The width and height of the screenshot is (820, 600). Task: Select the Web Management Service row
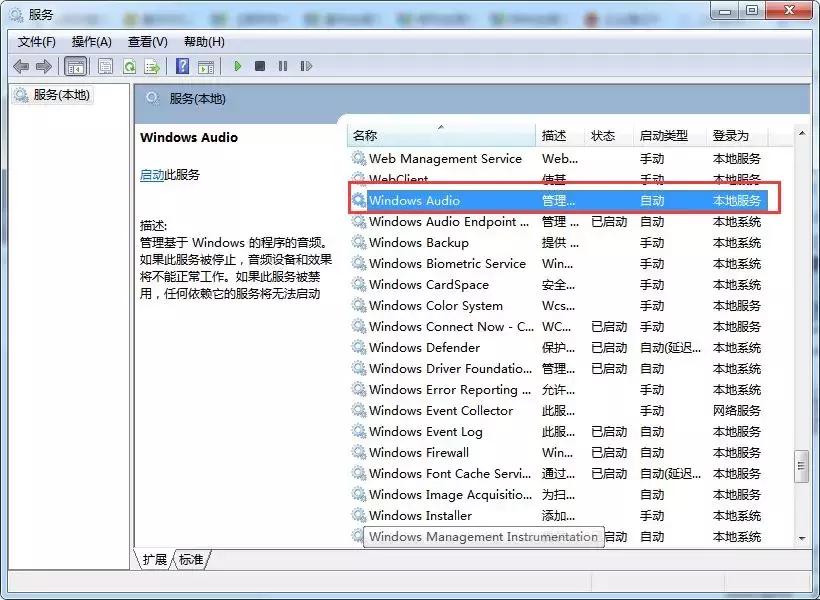click(x=558, y=159)
